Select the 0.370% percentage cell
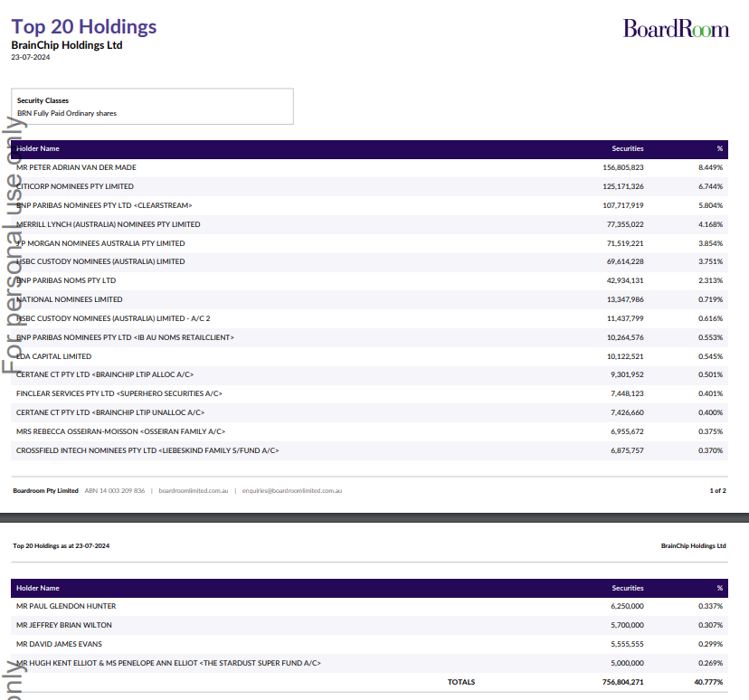 710,450
